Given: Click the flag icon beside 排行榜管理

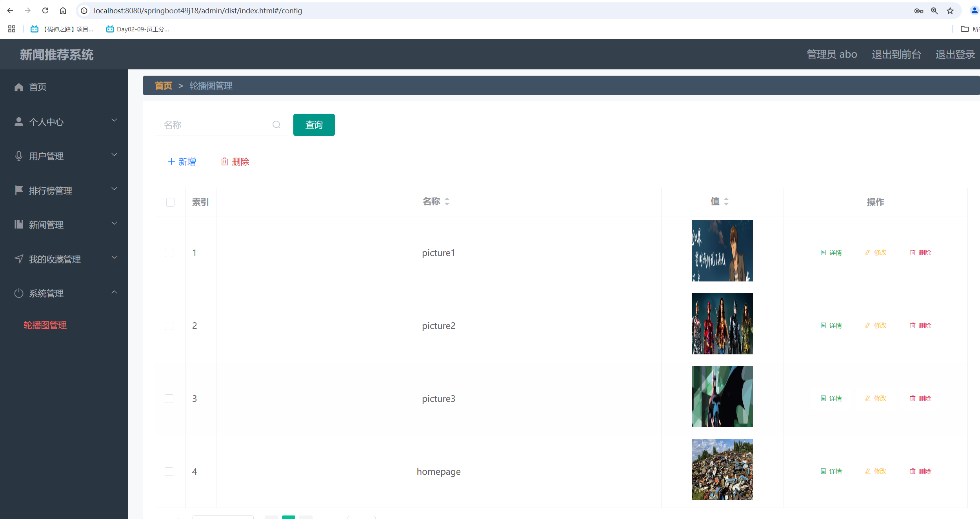Looking at the screenshot, I should pyautogui.click(x=19, y=190).
